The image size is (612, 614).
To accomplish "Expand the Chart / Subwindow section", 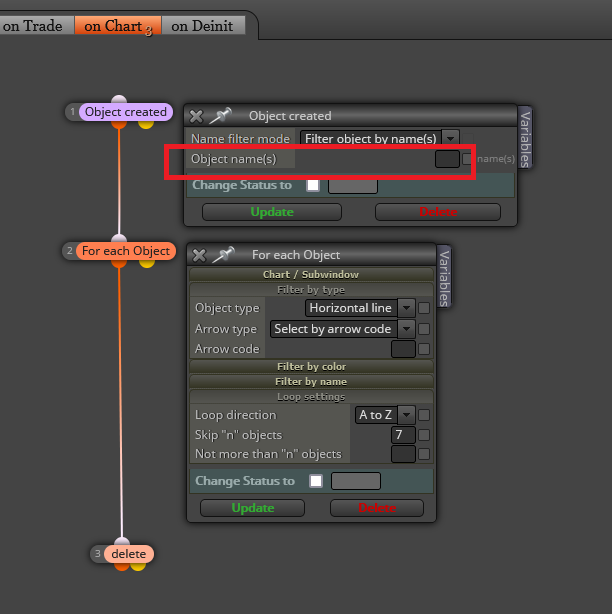I will click(311, 274).
